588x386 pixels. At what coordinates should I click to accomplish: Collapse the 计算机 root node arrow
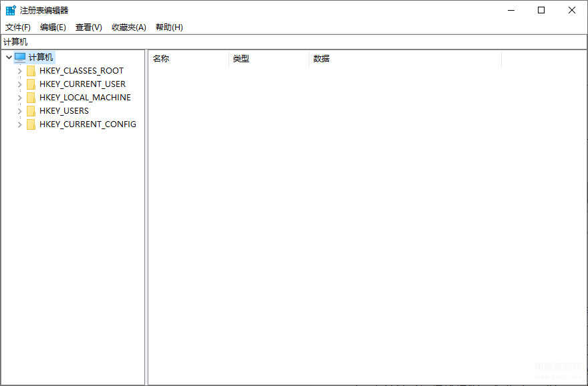(9, 58)
